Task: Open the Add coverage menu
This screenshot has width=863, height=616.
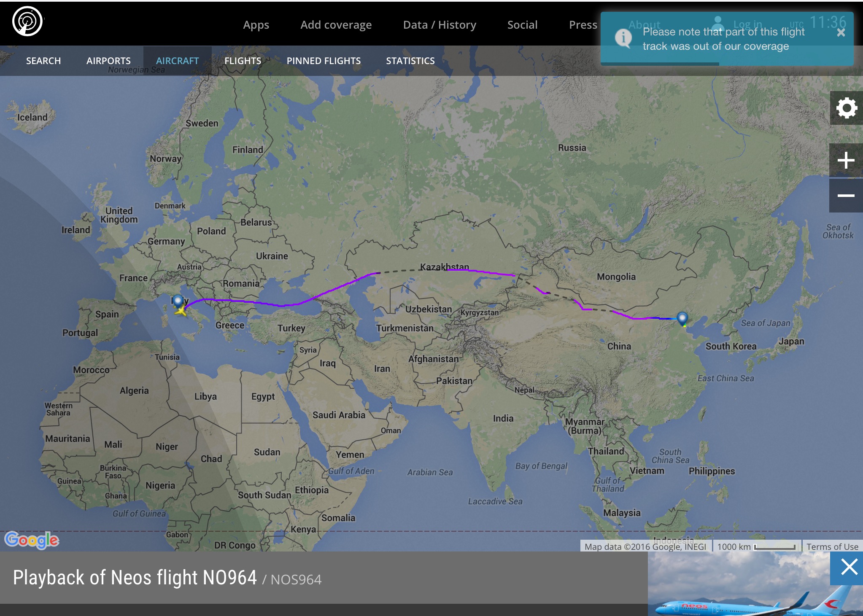Action: [x=336, y=25]
